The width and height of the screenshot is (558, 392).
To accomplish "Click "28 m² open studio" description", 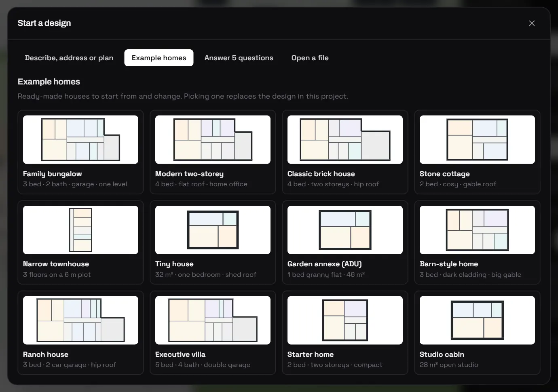I will pos(449,365).
